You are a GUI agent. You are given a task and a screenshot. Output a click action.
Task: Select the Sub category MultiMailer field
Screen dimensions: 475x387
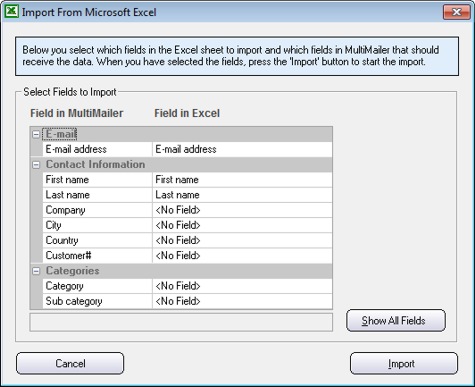click(97, 301)
